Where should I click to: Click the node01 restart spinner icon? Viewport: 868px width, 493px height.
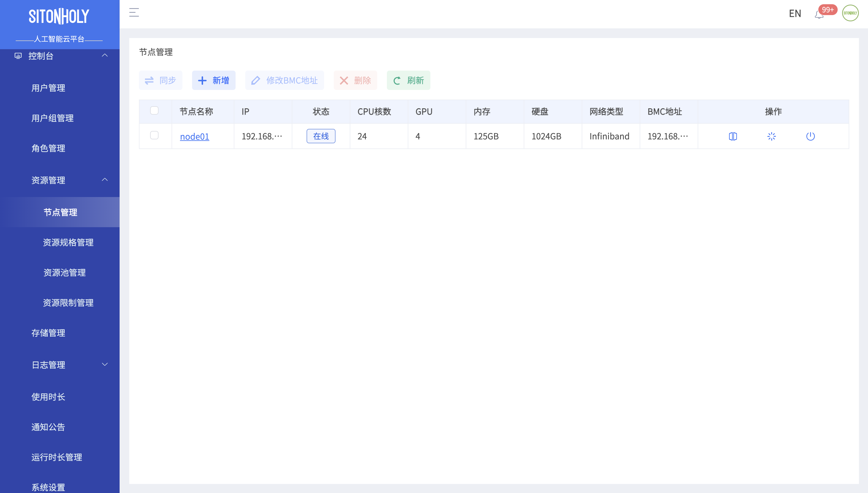(771, 136)
